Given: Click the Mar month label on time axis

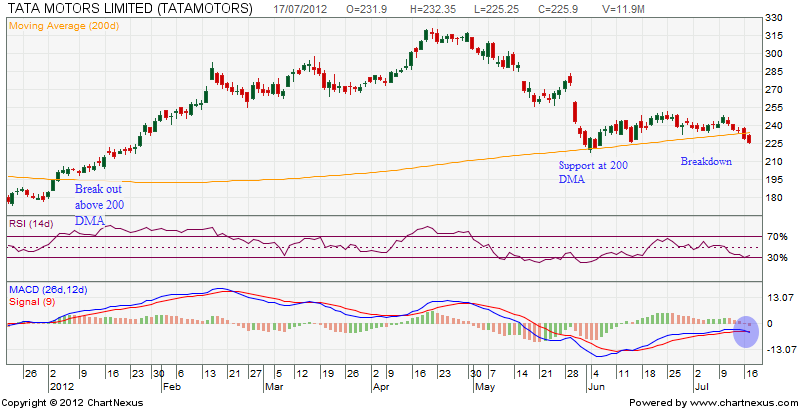Looking at the screenshot, I should 273,387.
